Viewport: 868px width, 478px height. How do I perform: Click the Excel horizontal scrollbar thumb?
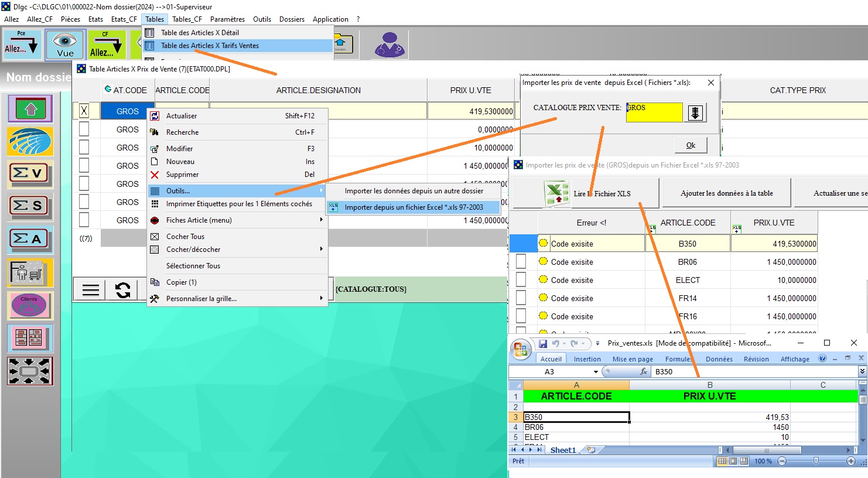tap(766, 450)
